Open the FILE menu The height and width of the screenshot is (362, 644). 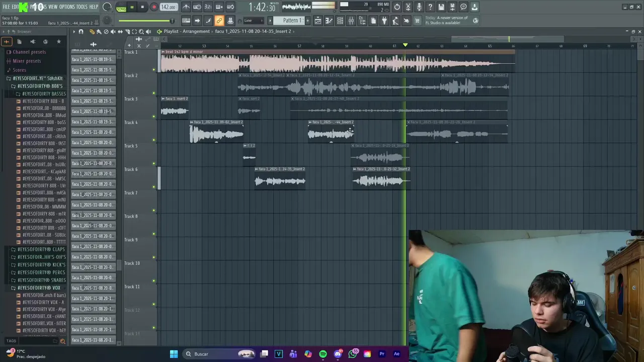coord(7,7)
